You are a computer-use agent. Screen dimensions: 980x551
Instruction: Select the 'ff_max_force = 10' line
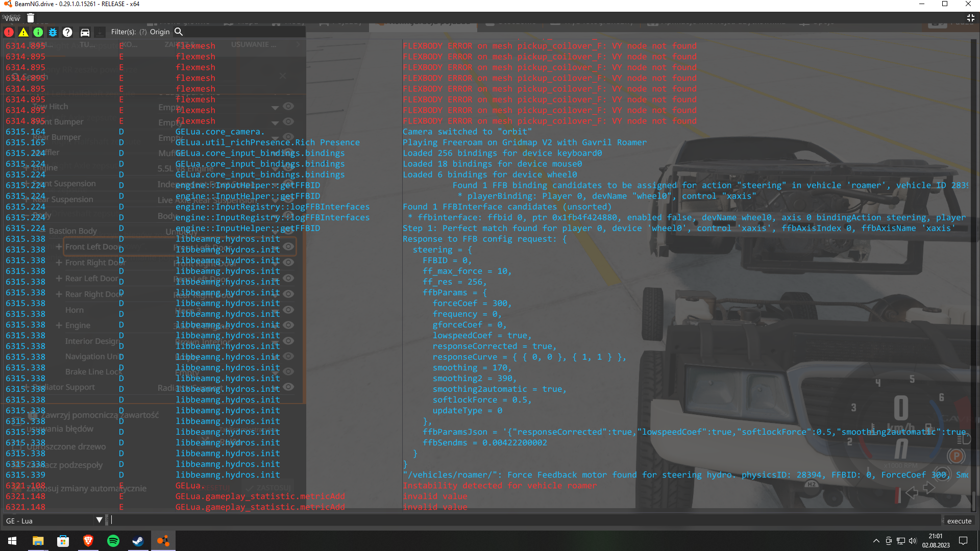coord(467,271)
